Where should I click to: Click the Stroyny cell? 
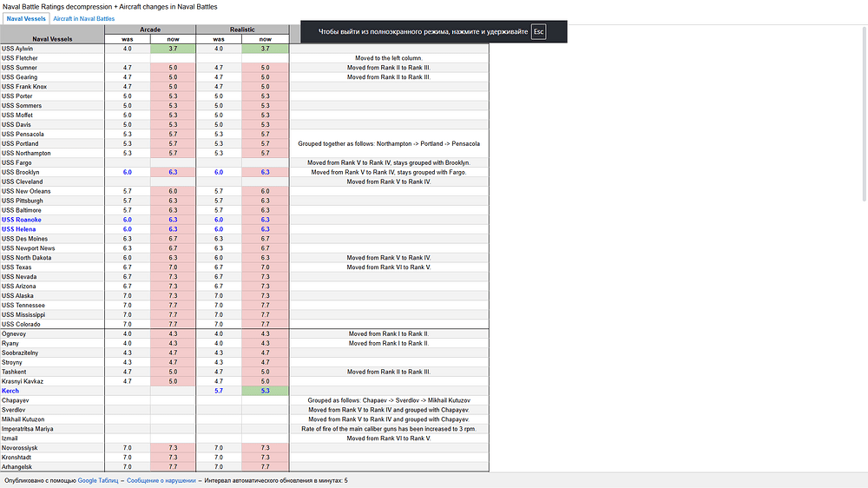pyautogui.click(x=52, y=362)
